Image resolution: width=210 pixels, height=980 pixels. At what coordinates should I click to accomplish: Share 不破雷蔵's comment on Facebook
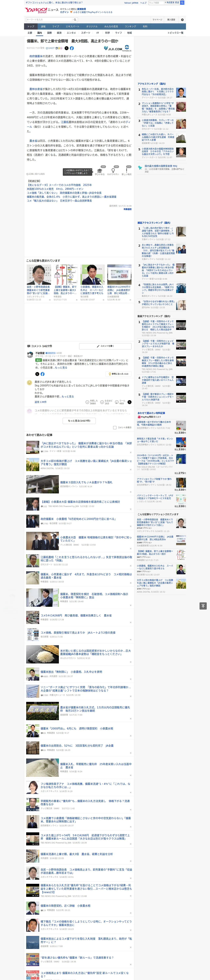(x=42, y=374)
